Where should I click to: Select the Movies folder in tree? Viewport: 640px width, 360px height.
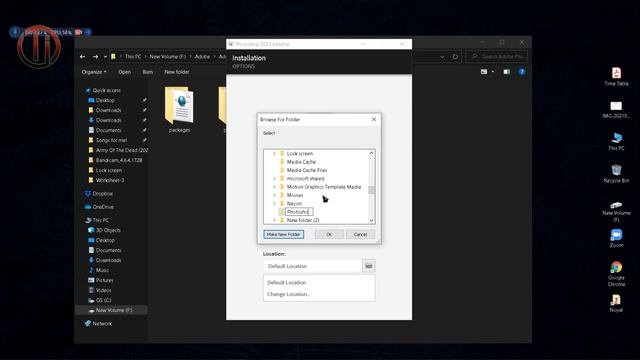click(x=295, y=195)
